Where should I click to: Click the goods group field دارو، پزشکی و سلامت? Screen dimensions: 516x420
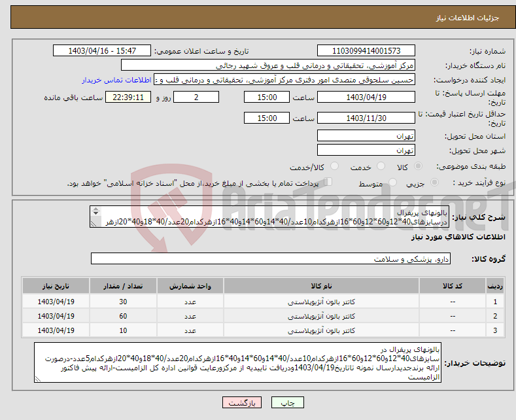(271, 258)
